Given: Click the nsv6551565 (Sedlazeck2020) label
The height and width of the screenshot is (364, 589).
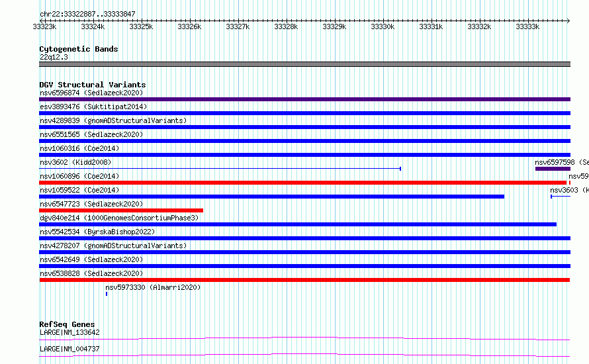Looking at the screenshot, I should coord(91,134).
